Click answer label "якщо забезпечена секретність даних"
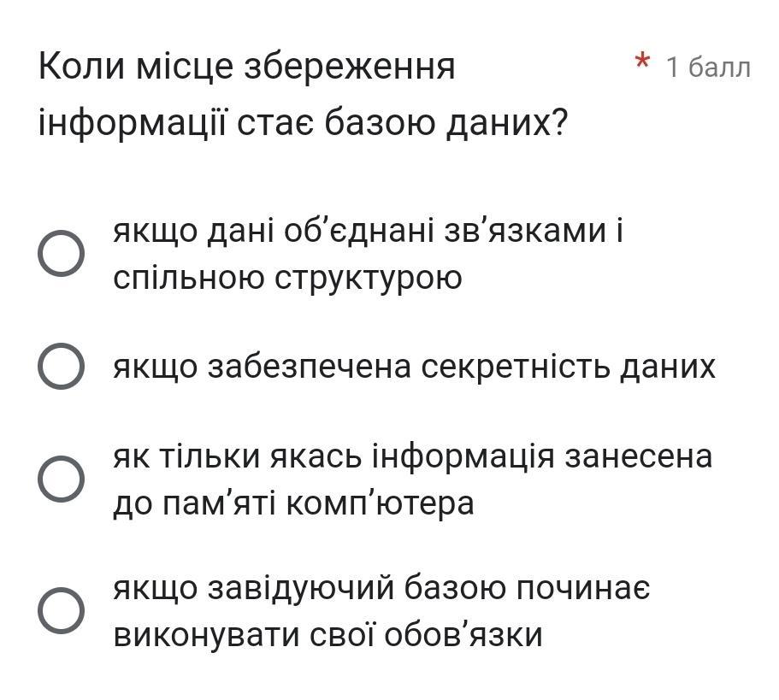Viewport: 779px width, 700px height. point(415,367)
